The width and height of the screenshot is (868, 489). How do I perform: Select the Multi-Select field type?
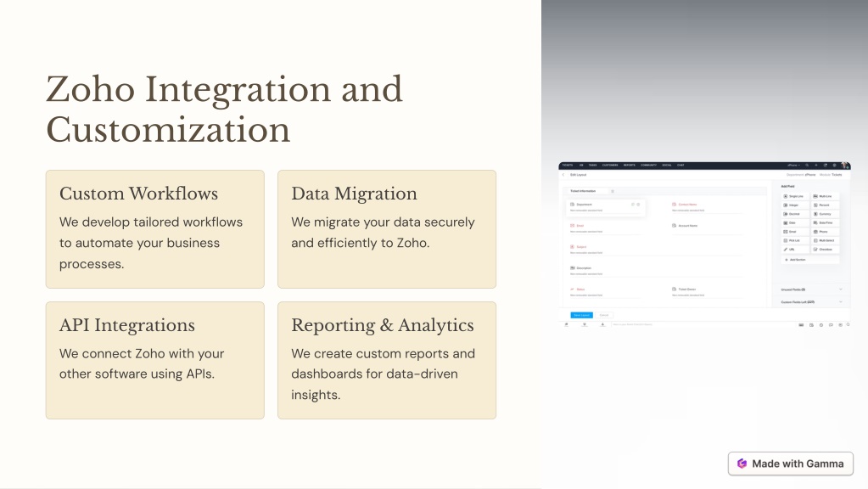tap(825, 240)
